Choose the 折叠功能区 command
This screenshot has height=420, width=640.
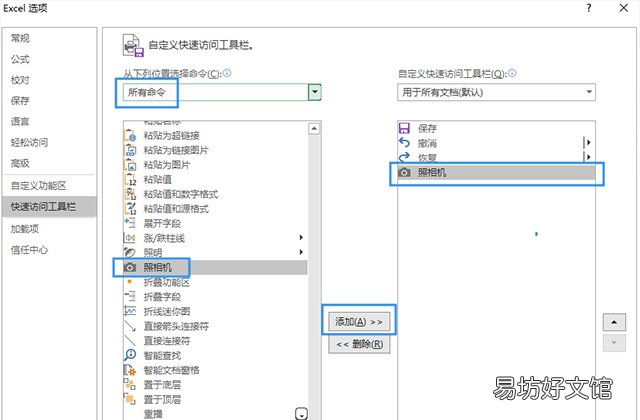click(x=215, y=282)
